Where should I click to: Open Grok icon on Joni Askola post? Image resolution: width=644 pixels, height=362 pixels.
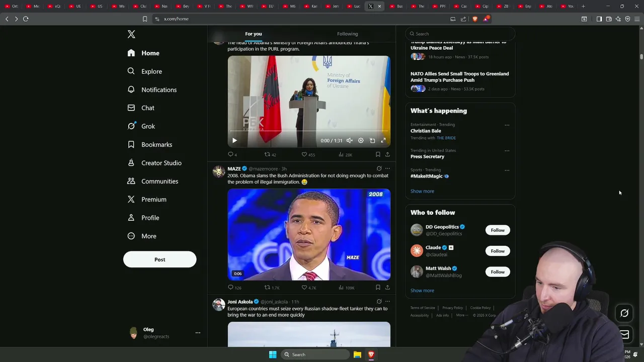379,302
